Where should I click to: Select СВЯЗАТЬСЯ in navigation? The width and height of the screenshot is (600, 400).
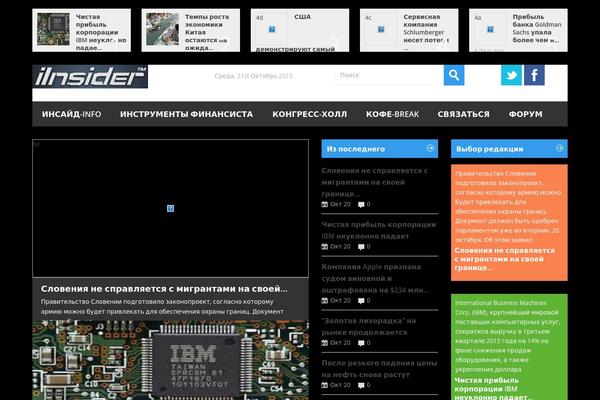pos(463,114)
